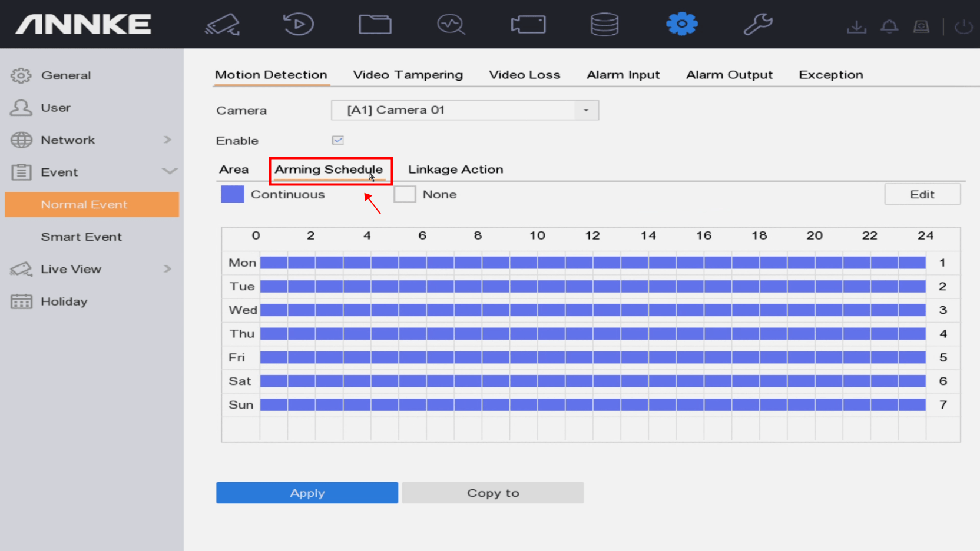Open the Maintenance wrench icon

[x=758, y=25]
